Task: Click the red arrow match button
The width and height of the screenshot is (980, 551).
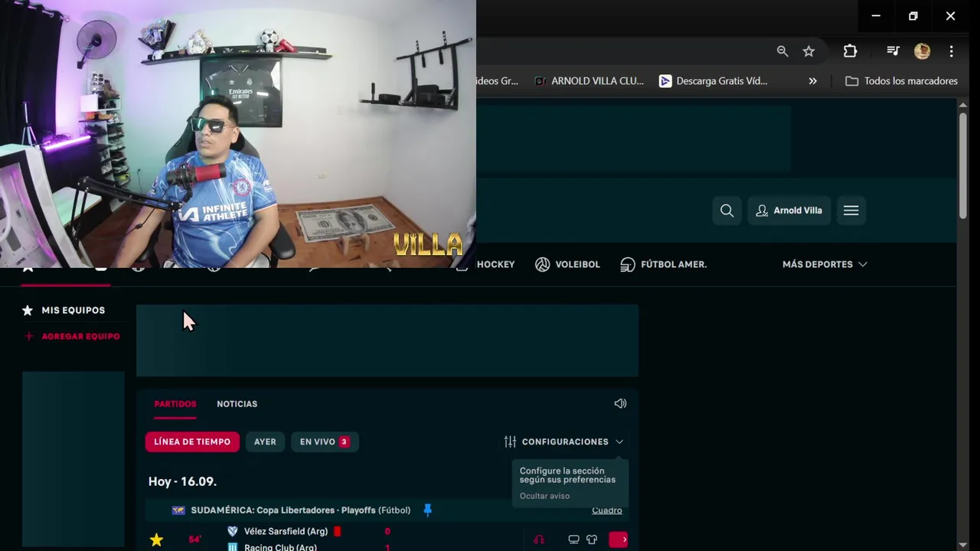Action: tap(618, 540)
